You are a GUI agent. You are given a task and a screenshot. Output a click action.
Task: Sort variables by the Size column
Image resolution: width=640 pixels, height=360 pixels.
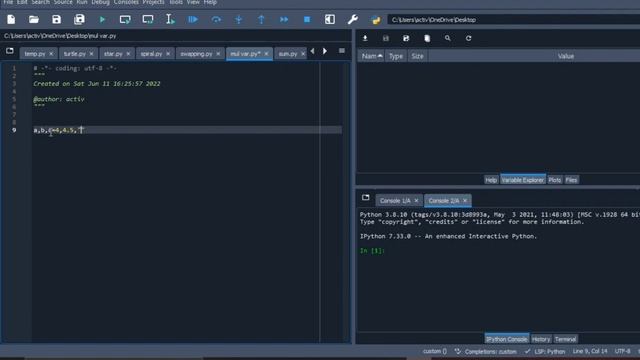point(417,56)
